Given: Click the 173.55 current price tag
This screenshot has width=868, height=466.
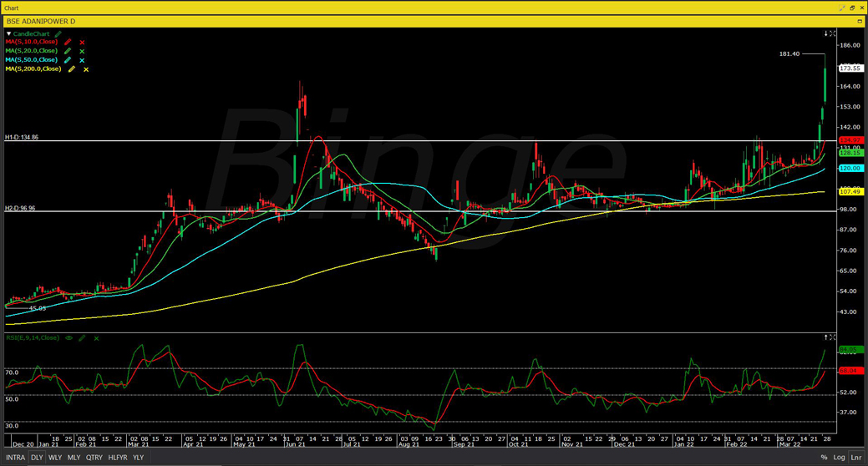Looking at the screenshot, I should [x=850, y=68].
